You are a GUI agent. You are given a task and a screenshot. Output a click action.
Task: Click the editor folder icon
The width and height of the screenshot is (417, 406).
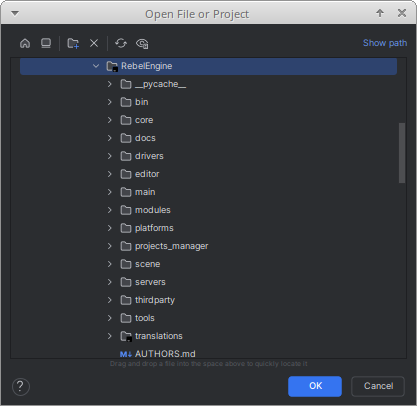pyautogui.click(x=126, y=174)
